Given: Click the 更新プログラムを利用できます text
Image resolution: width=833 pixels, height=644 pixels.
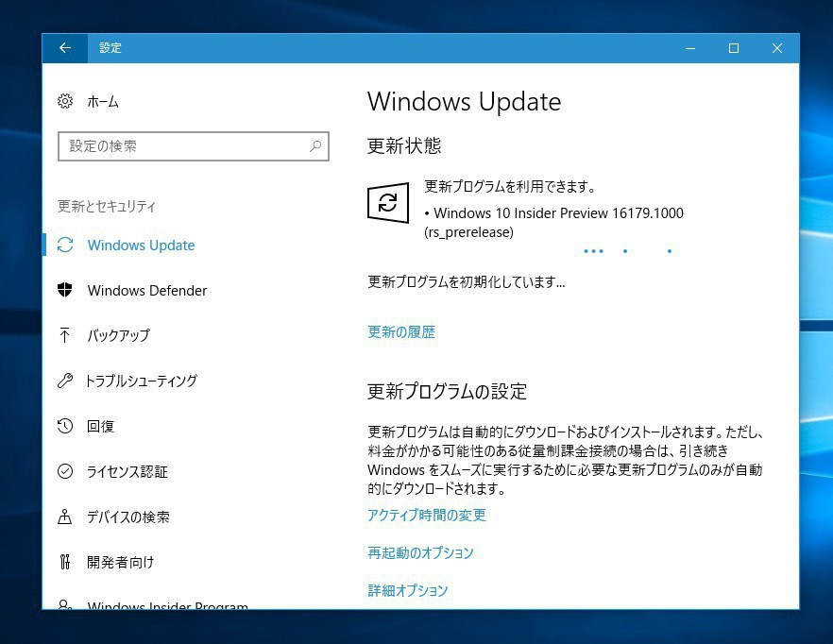Looking at the screenshot, I should tap(510, 187).
